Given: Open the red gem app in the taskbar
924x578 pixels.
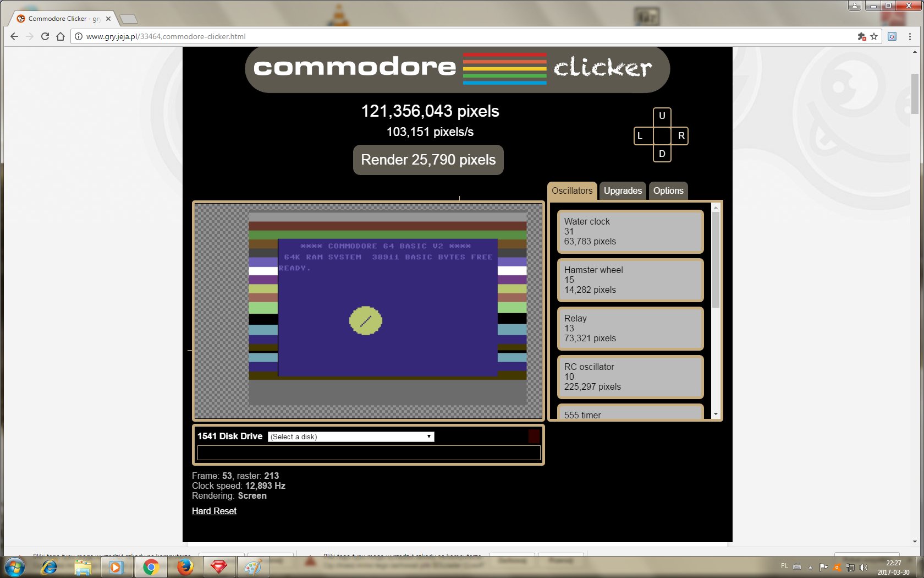Looking at the screenshot, I should (x=219, y=567).
